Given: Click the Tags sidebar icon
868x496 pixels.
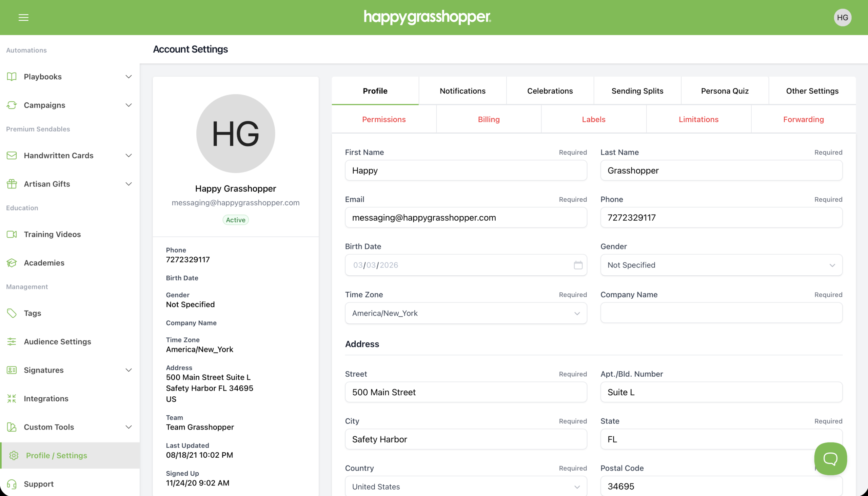Looking at the screenshot, I should tap(12, 313).
